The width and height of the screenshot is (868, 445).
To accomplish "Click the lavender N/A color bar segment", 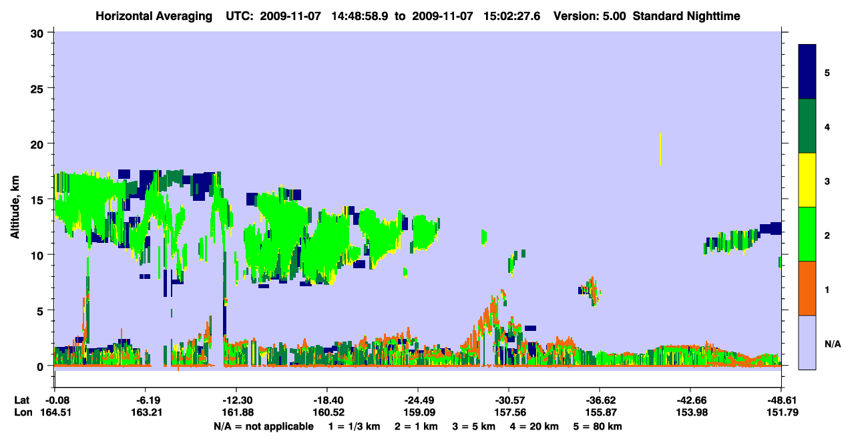I will coord(807,342).
